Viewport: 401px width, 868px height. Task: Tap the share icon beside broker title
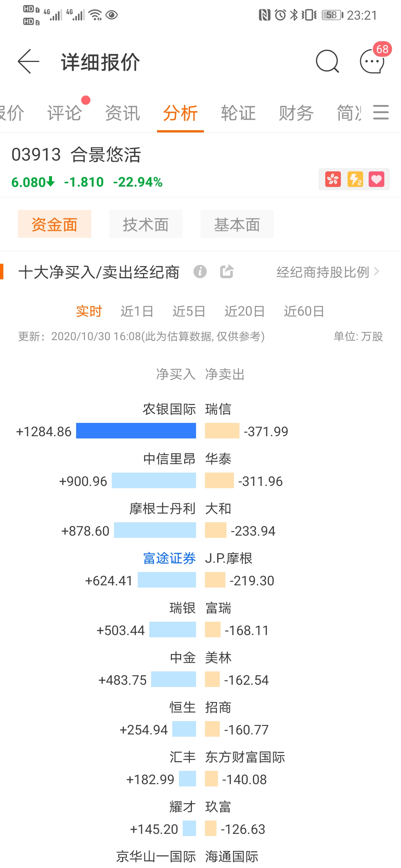tap(226, 272)
